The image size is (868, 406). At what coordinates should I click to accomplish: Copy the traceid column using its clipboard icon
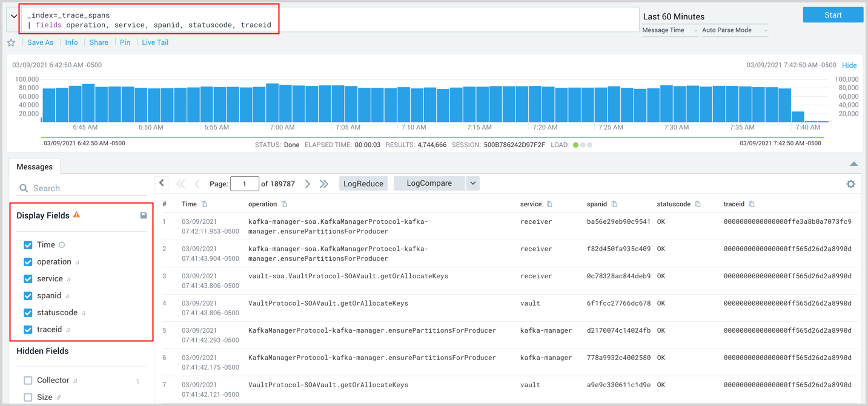click(752, 204)
